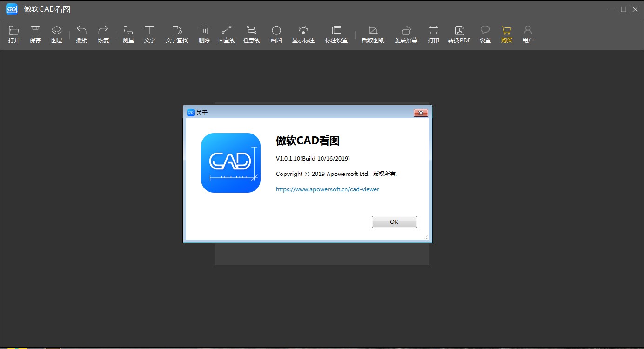Viewport: 644px width, 349px height.
Task: Open the Layers panel
Action: (x=57, y=34)
